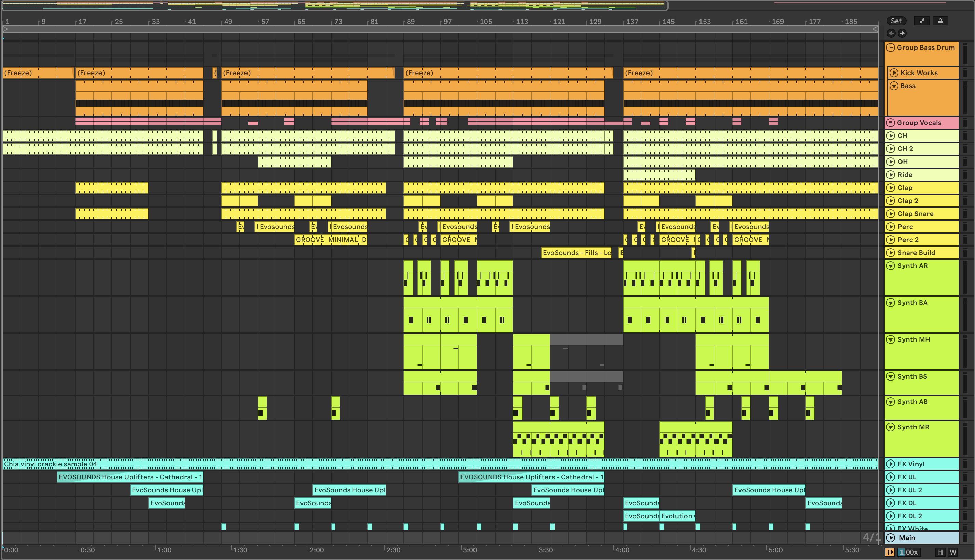Select the first EVOSOUNDS House Uplifters - Cathedral clip
The image size is (975, 560).
click(x=130, y=477)
